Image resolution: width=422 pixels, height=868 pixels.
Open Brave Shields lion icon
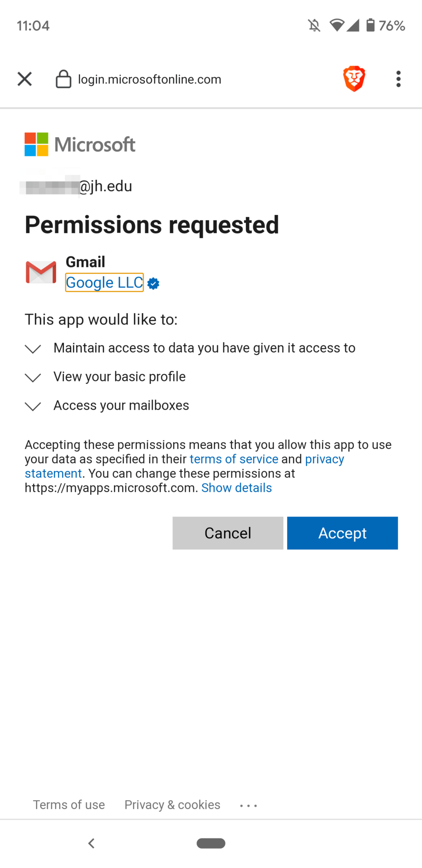pyautogui.click(x=354, y=79)
